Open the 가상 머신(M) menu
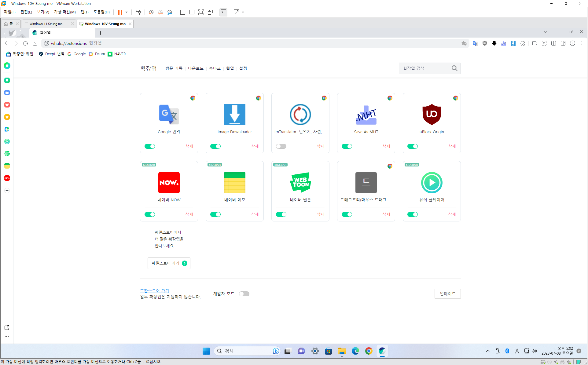The image size is (588, 365). [x=65, y=12]
